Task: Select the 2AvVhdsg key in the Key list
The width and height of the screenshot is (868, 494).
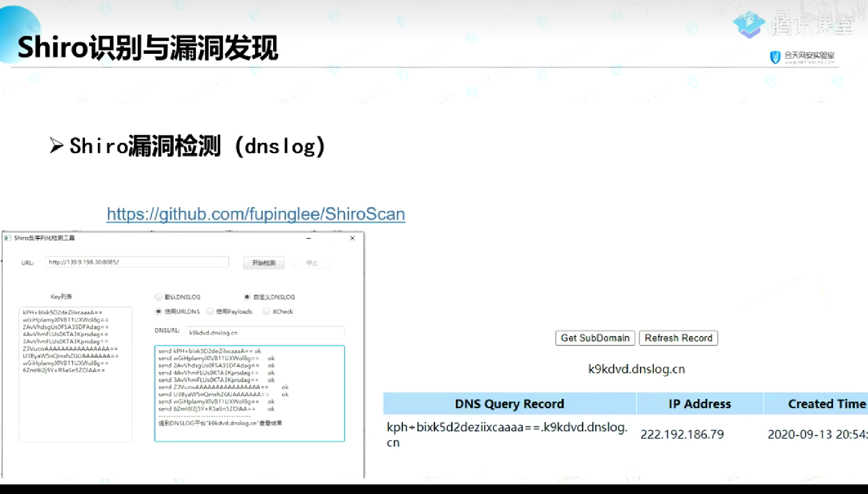Action: [x=65, y=327]
